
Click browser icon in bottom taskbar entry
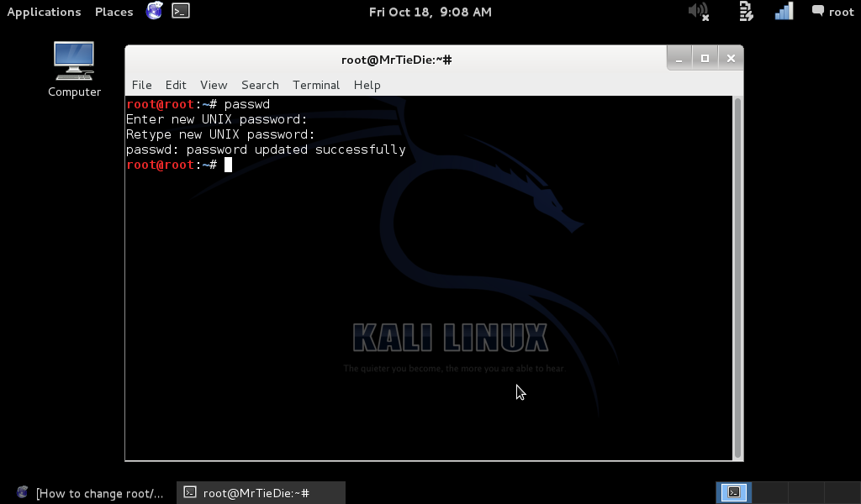(x=23, y=492)
